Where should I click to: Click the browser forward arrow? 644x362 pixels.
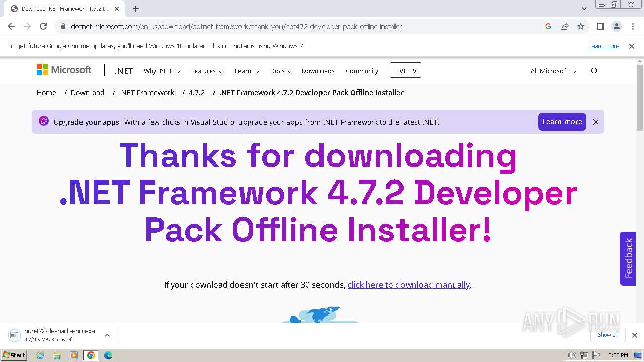tap(27, 26)
